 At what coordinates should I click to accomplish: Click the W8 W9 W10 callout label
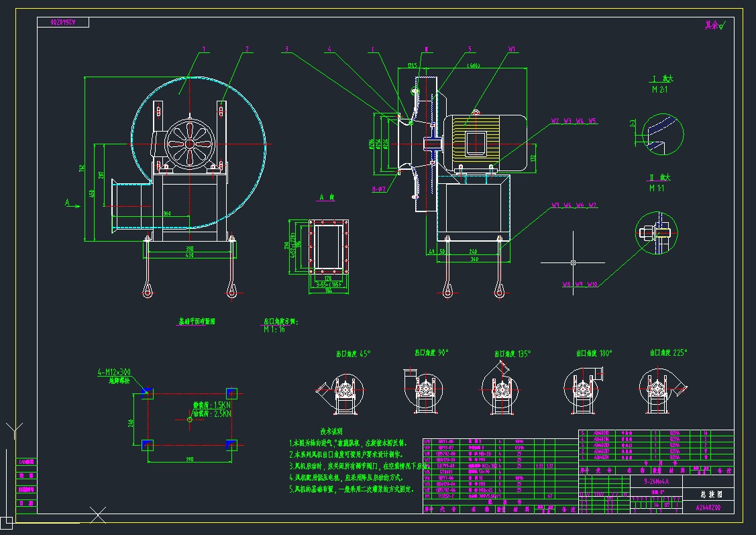point(580,285)
